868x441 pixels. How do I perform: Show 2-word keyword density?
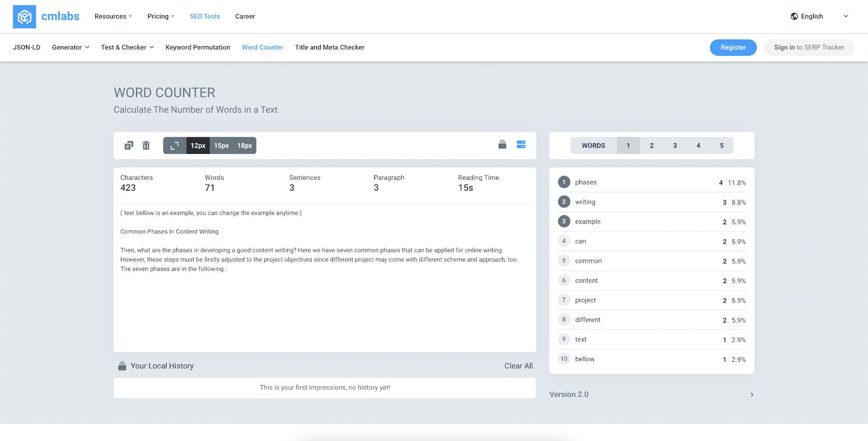pos(652,146)
